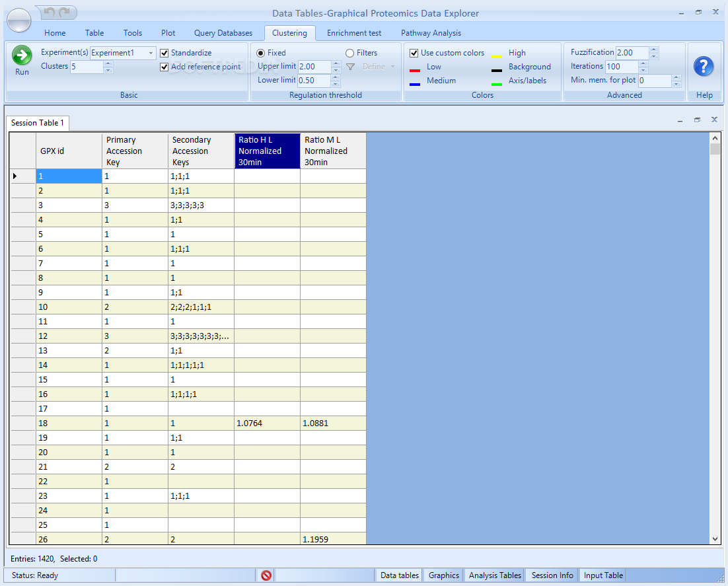
Task: Open the Tools ribbon tab
Action: pos(133,33)
